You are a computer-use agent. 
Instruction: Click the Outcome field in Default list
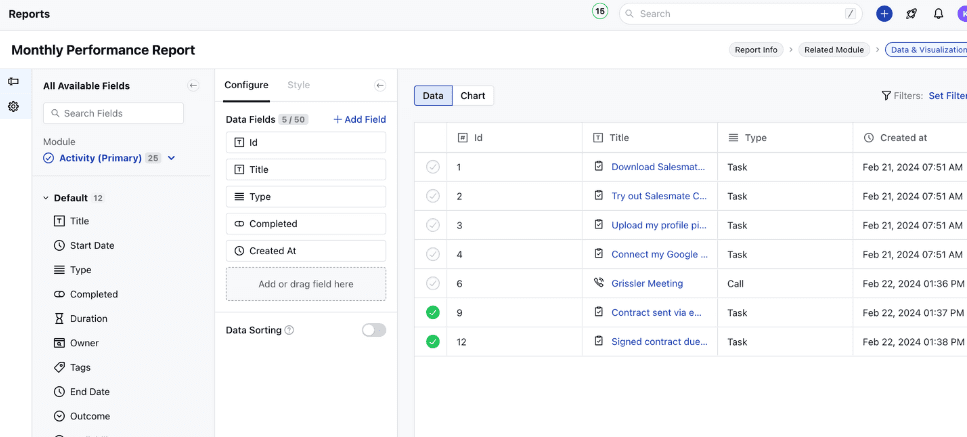pyautogui.click(x=82, y=416)
